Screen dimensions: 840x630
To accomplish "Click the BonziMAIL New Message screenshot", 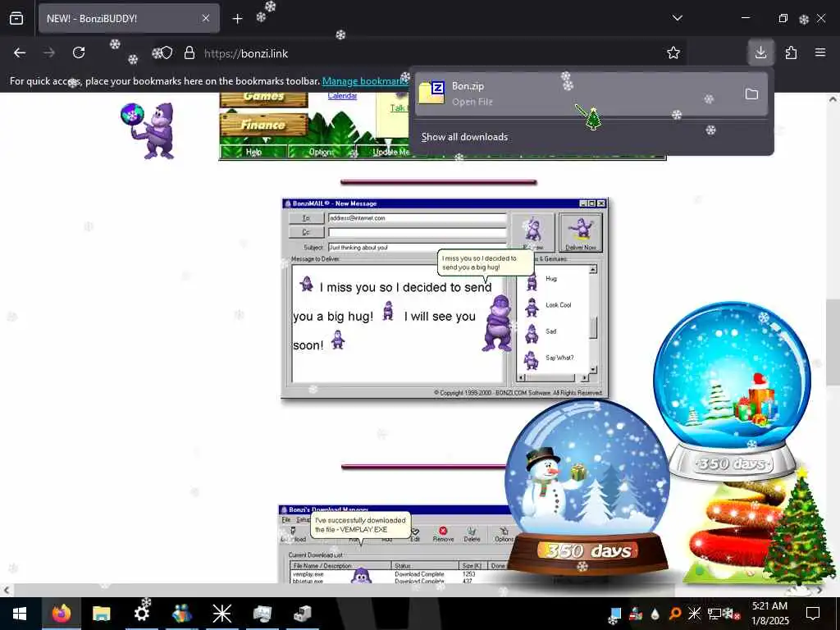I will pos(445,299).
